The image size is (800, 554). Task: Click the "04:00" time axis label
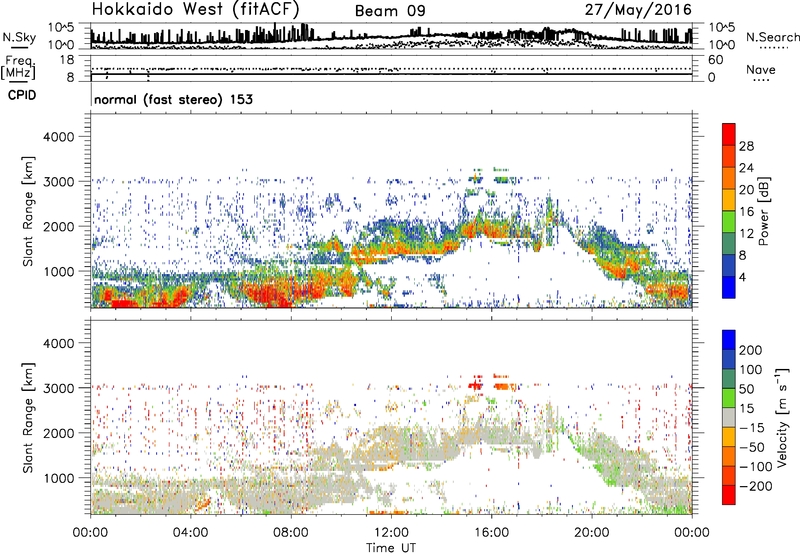(191, 533)
